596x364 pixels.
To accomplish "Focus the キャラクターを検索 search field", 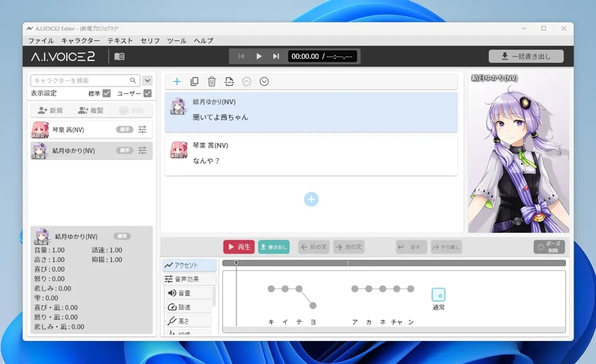I will pyautogui.click(x=85, y=81).
